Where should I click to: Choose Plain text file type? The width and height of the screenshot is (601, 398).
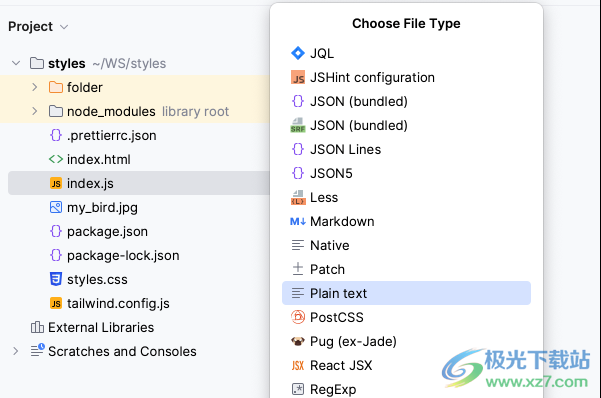[406, 293]
